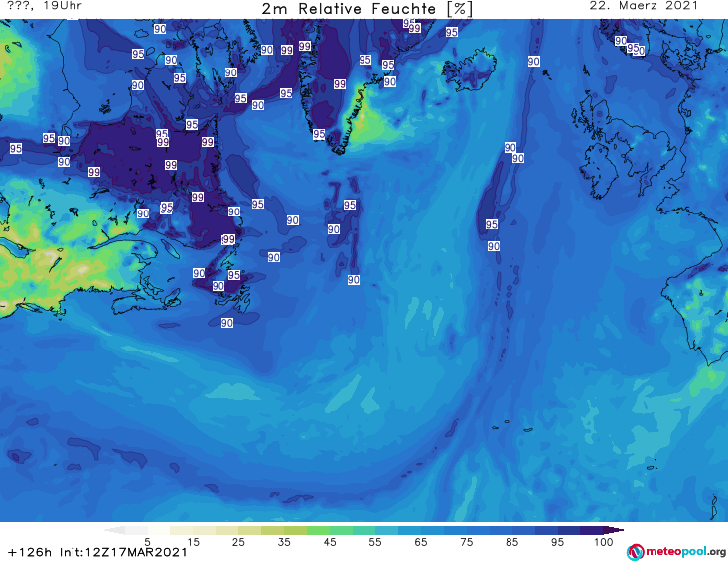This screenshot has width=728, height=562.
Task: Click the '5' value on the color scale
Action: point(147,541)
